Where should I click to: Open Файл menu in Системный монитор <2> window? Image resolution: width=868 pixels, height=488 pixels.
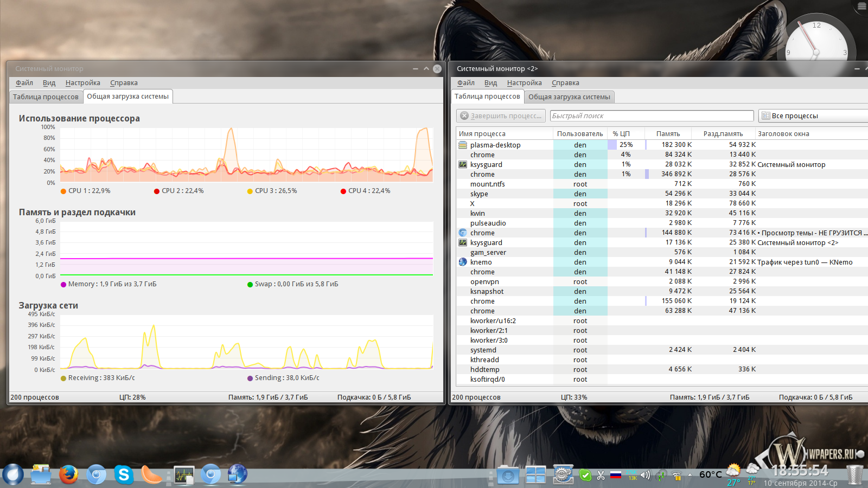[x=466, y=83]
